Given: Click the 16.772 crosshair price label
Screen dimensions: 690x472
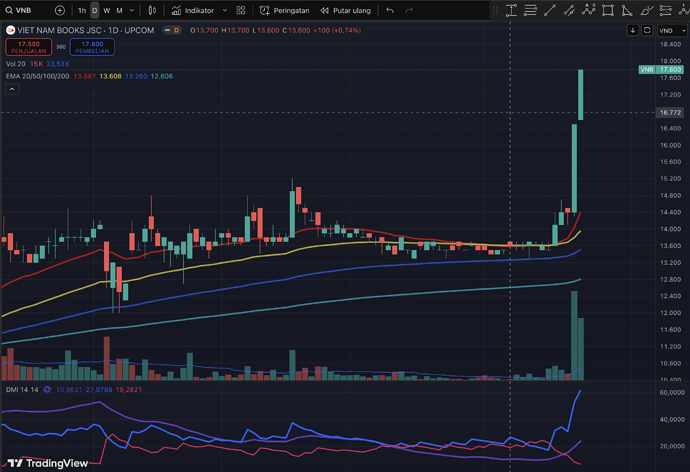Looking at the screenshot, I should 670,113.
